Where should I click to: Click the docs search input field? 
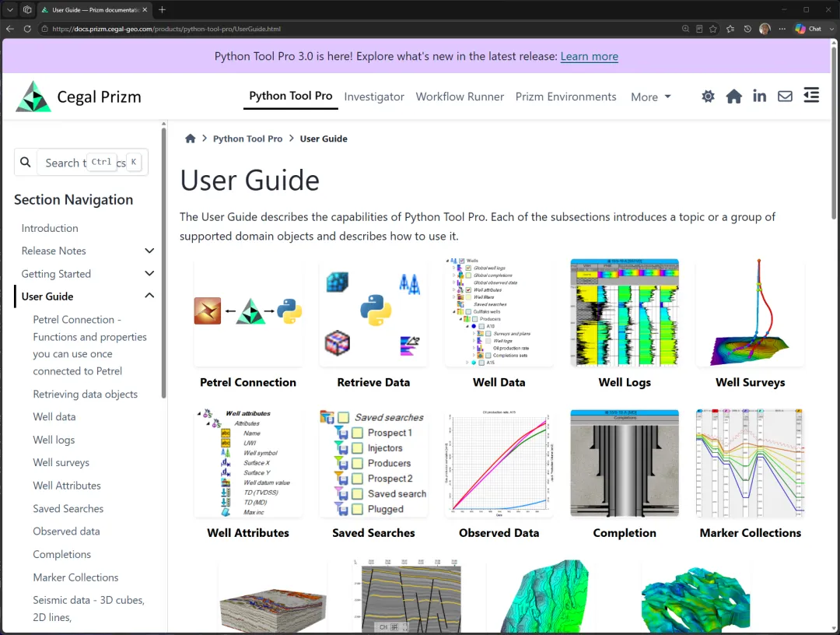pos(92,163)
